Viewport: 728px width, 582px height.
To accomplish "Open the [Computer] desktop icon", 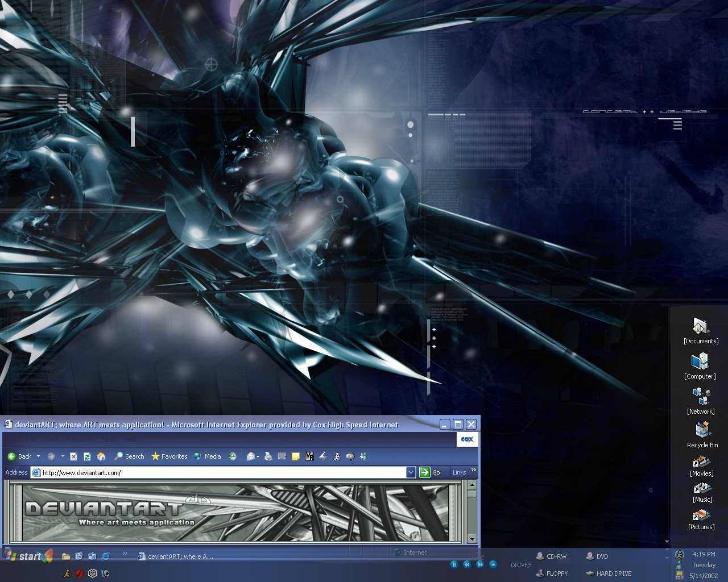I will 700,367.
